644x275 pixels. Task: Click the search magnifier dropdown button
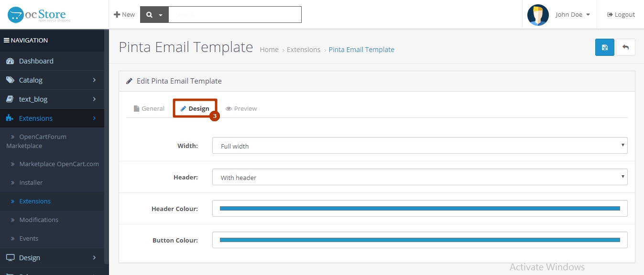[154, 15]
